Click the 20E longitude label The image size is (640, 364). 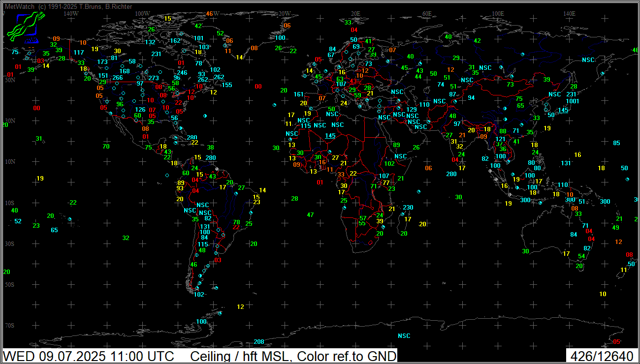click(x=356, y=13)
